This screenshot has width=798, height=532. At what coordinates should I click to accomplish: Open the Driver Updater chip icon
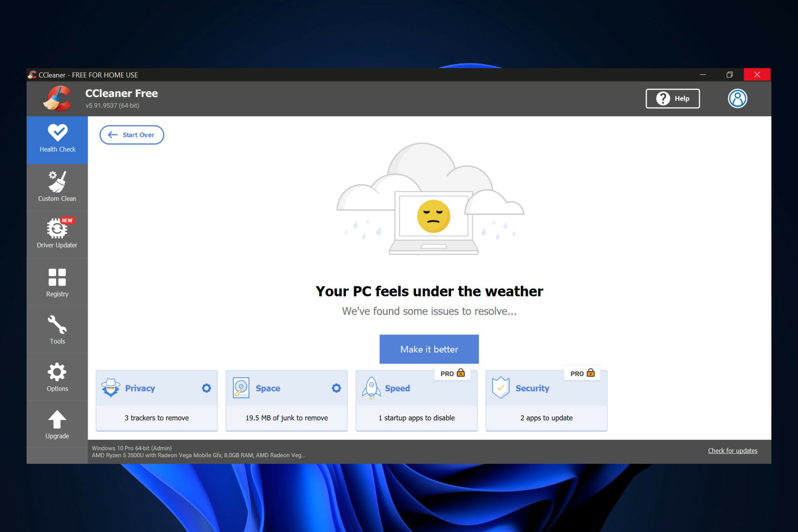[x=57, y=228]
